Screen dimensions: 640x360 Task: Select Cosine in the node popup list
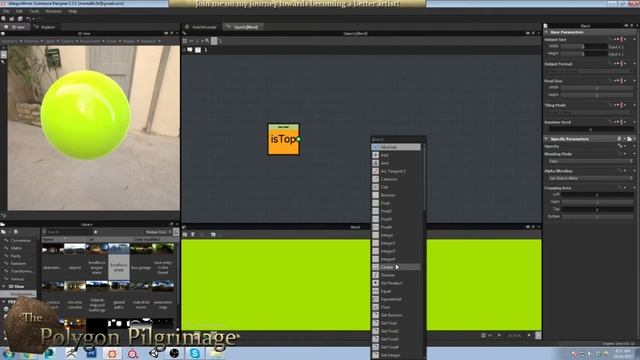pyautogui.click(x=396, y=267)
